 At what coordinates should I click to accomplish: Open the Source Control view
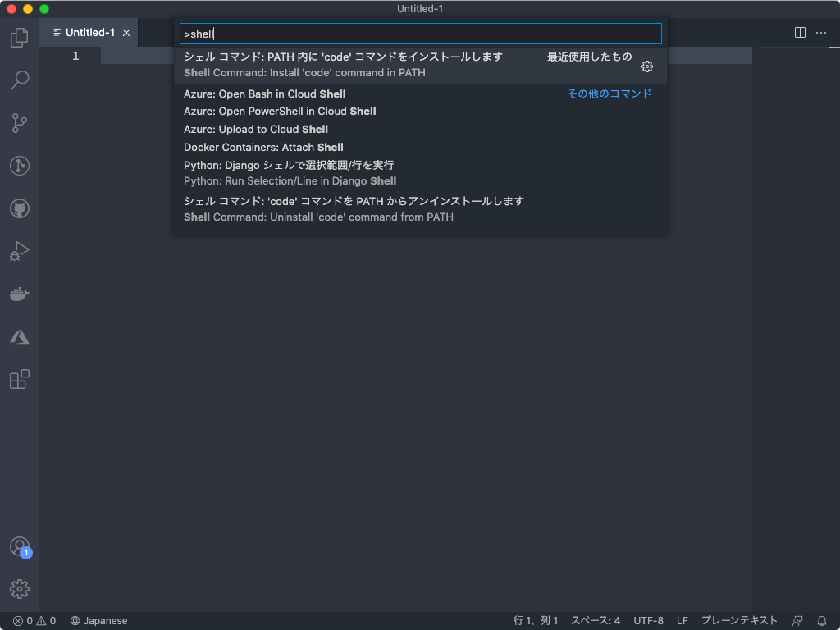point(19,123)
